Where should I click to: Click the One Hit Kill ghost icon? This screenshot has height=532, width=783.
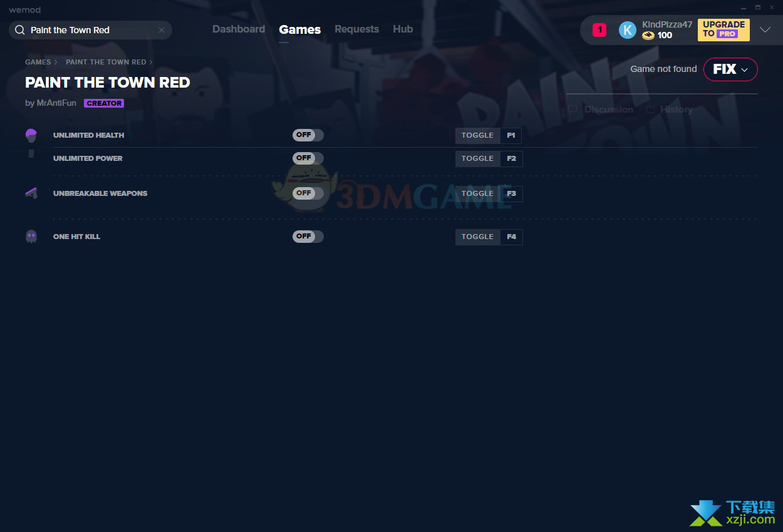[x=31, y=236]
